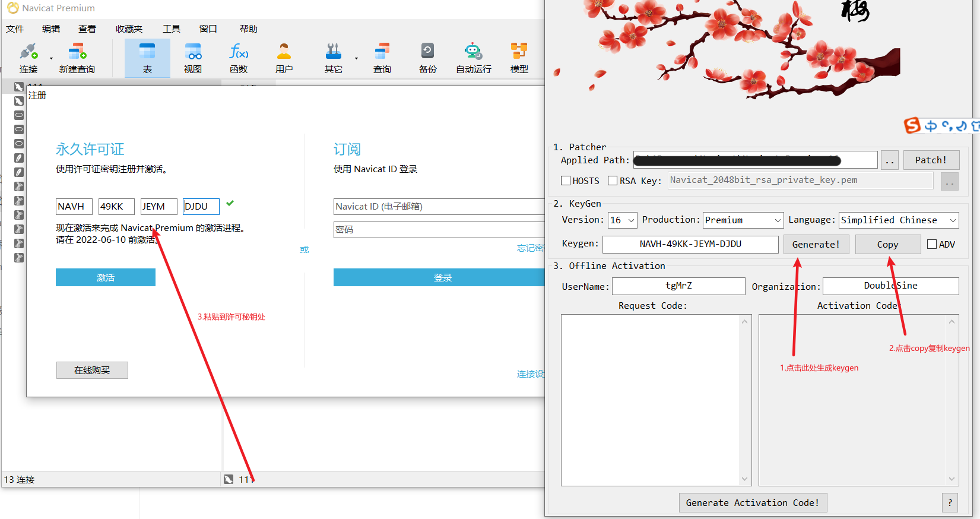Expand the Language dropdown showing Simplified Chinese
The height and width of the screenshot is (519, 980).
point(899,220)
